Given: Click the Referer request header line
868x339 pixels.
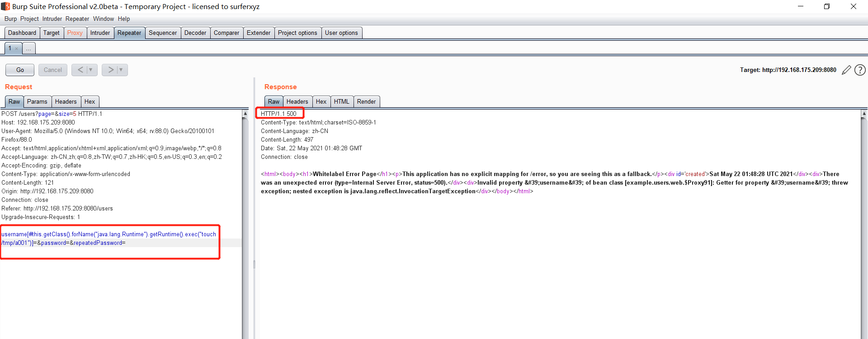Looking at the screenshot, I should tap(57, 208).
